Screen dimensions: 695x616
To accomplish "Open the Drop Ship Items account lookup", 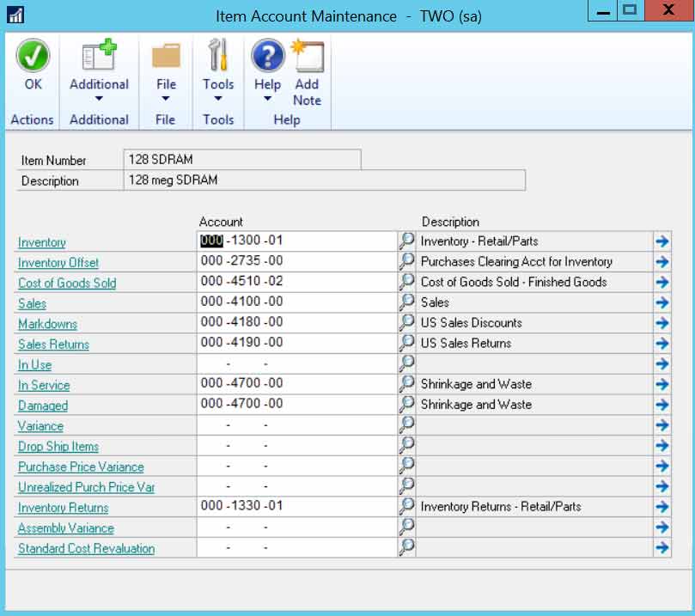I will 406,445.
